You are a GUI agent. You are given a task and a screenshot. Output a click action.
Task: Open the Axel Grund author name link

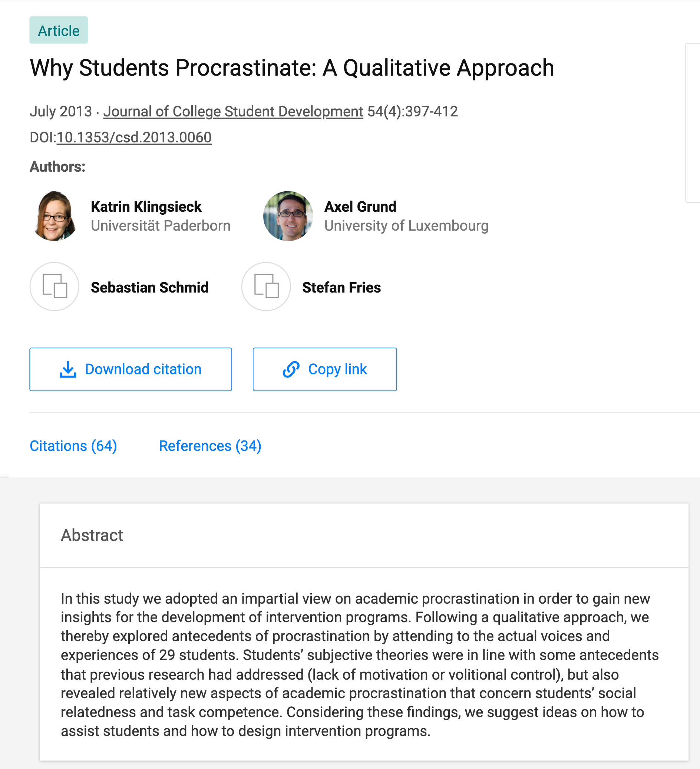[x=360, y=207]
